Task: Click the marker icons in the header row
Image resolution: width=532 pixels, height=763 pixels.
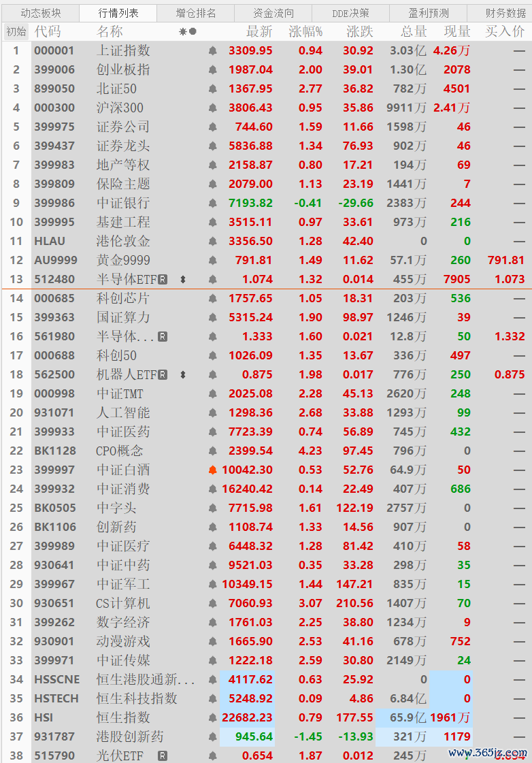Action: coord(188,31)
